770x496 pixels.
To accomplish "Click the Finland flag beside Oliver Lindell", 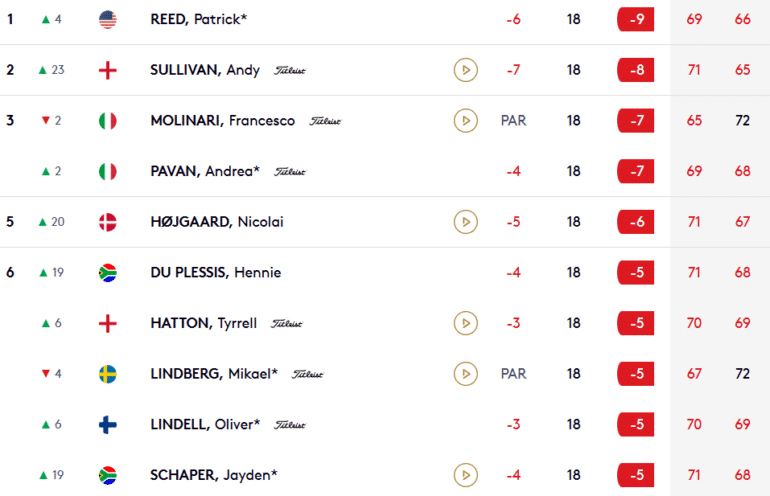I will coord(108,424).
